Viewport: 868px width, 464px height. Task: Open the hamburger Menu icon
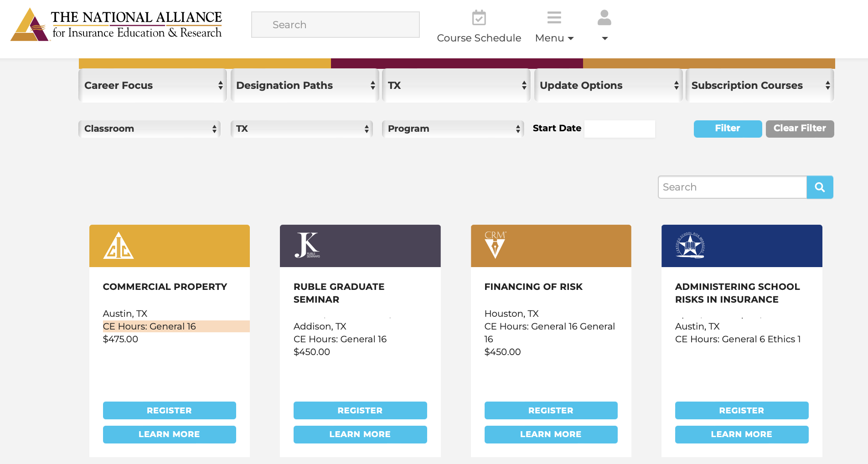[554, 17]
